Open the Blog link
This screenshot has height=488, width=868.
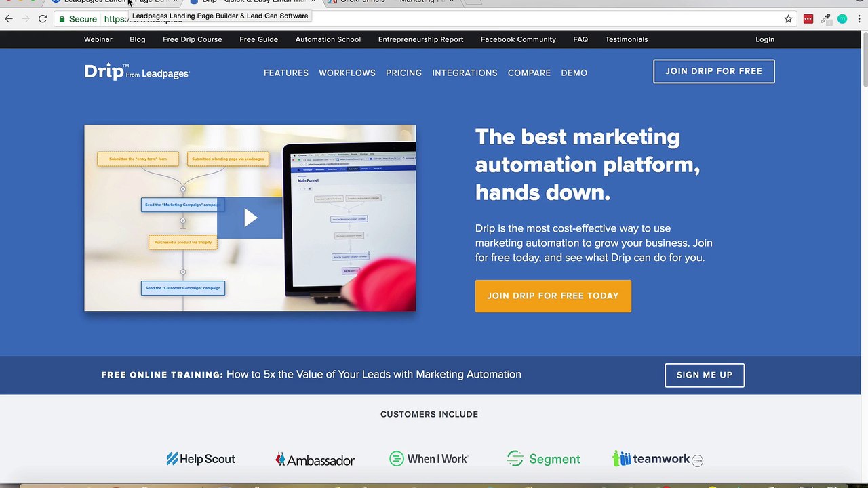point(138,39)
